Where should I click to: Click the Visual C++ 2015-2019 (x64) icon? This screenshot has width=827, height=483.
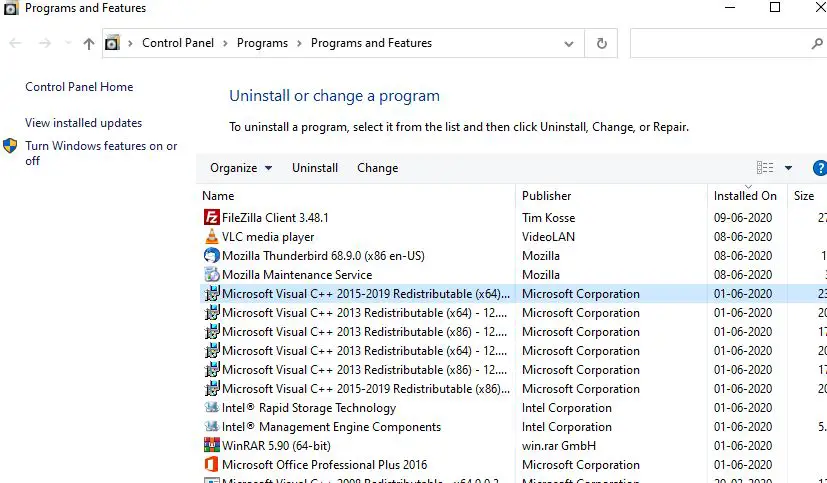pos(211,293)
